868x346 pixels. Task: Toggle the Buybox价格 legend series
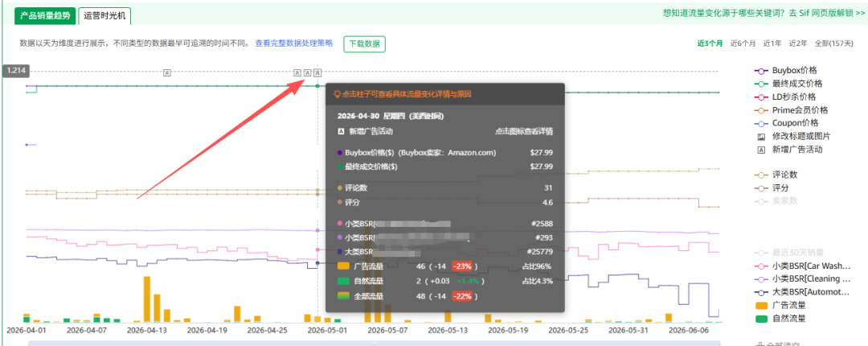tap(786, 71)
